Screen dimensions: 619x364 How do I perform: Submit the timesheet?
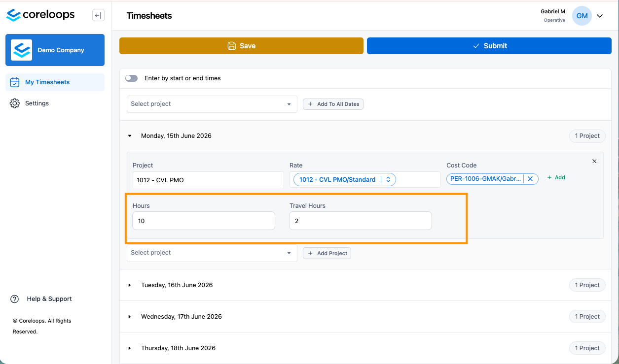pyautogui.click(x=489, y=46)
